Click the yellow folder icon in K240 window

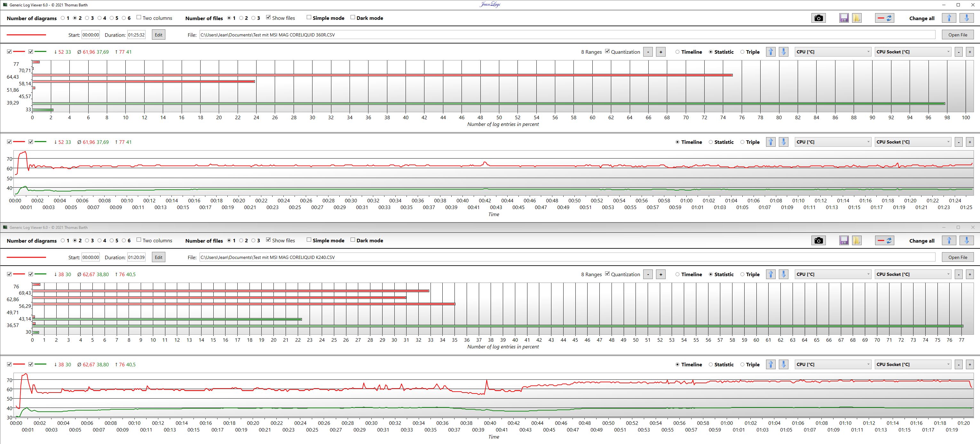click(856, 240)
